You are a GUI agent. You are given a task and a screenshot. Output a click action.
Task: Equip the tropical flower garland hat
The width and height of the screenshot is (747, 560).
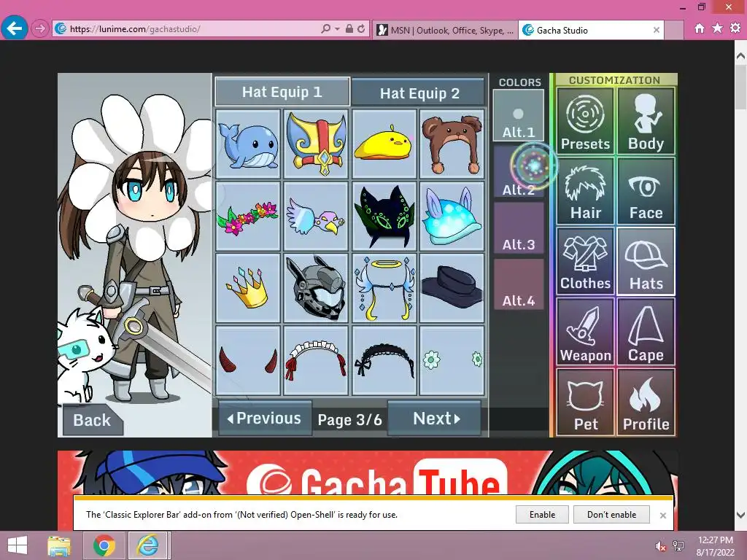[x=248, y=216]
